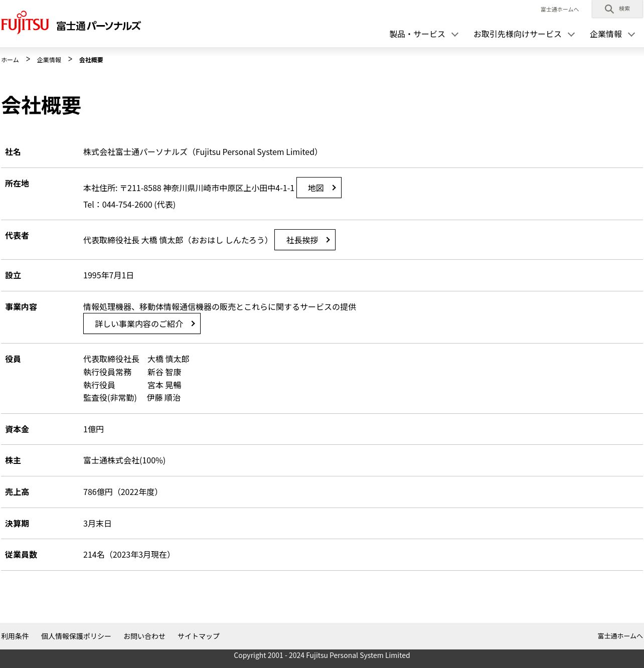Image resolution: width=644 pixels, height=668 pixels.
Task: Click the 情報処理機器 business description text
Action: point(220,307)
